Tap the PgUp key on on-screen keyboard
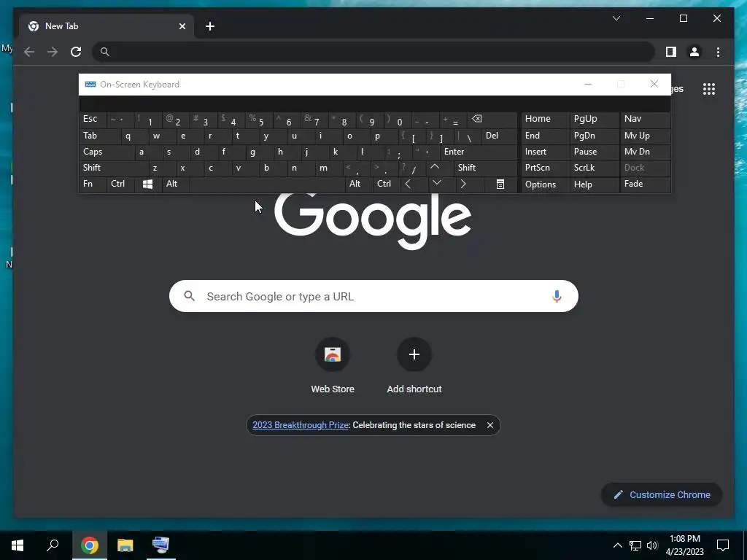The width and height of the screenshot is (747, 560). [x=594, y=119]
